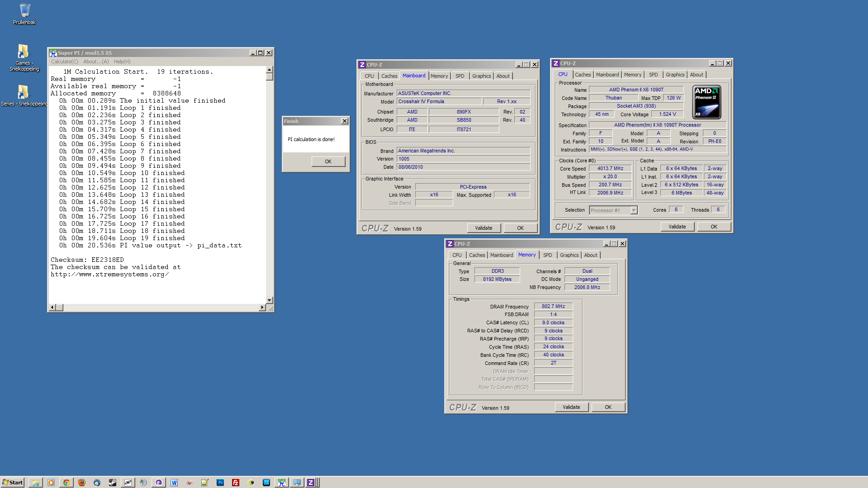This screenshot has height=488, width=868.
Task: Open Steam from the taskbar
Action: (113, 483)
